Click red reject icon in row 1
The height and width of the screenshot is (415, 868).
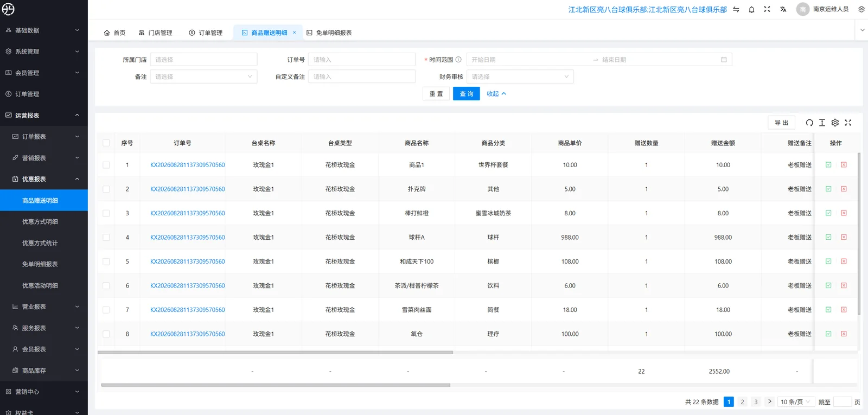pos(844,165)
